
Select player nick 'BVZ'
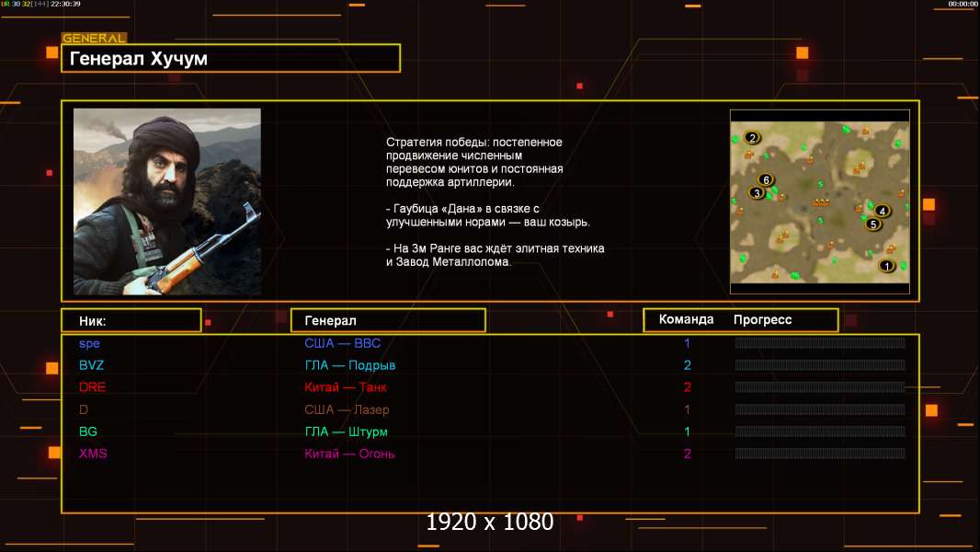click(91, 365)
